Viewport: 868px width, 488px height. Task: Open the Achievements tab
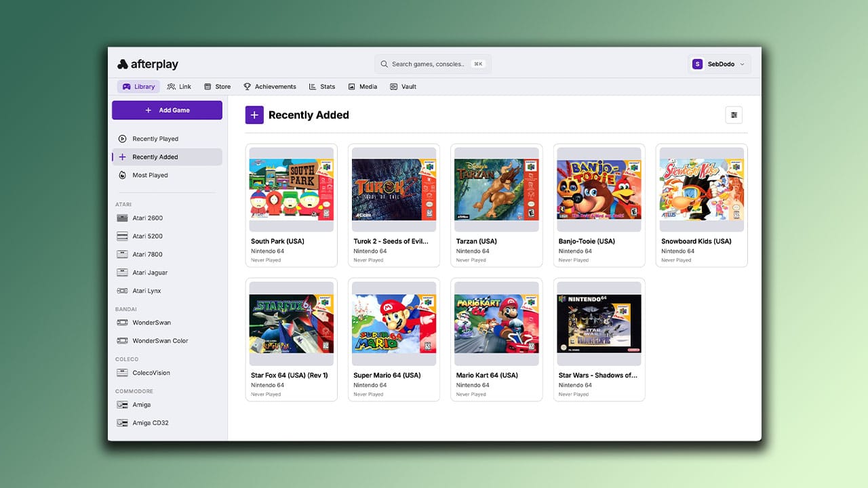point(270,87)
